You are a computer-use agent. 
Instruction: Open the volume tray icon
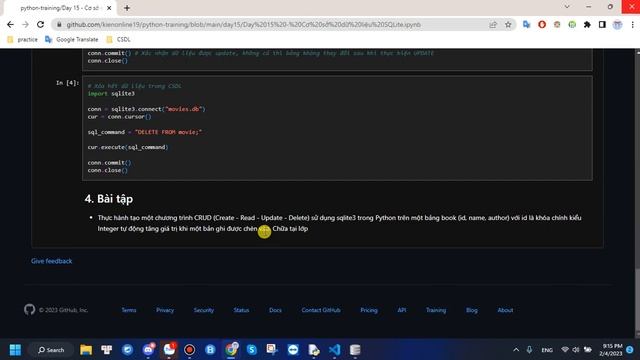point(576,350)
